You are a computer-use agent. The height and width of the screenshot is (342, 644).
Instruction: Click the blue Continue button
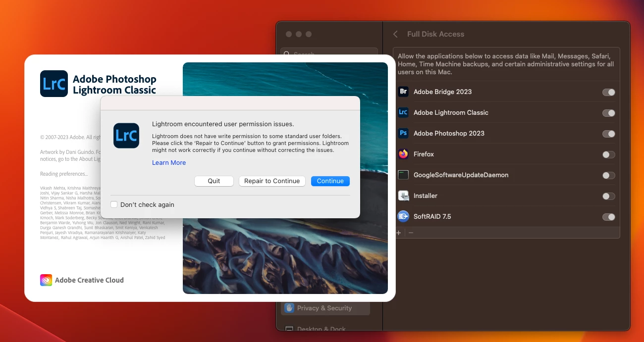pos(330,181)
